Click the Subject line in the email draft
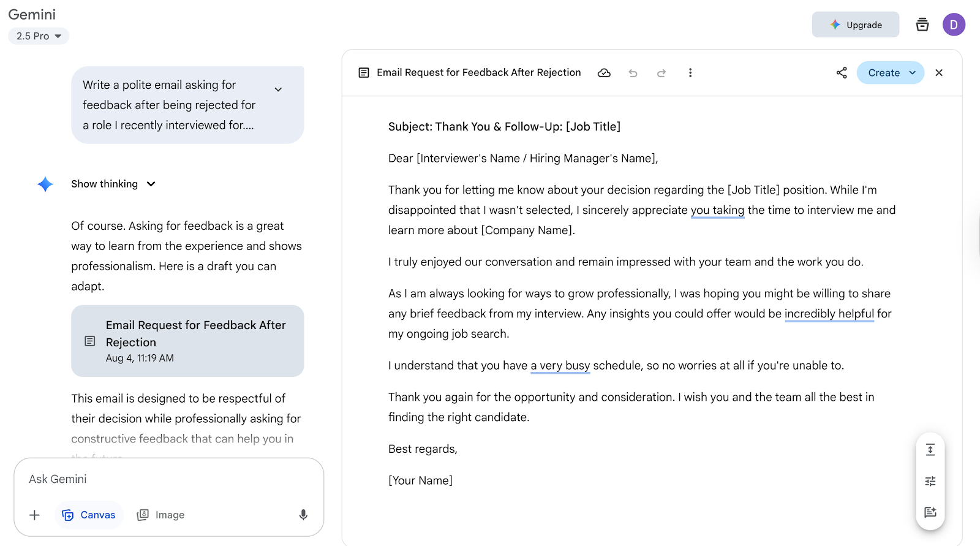 coord(504,127)
